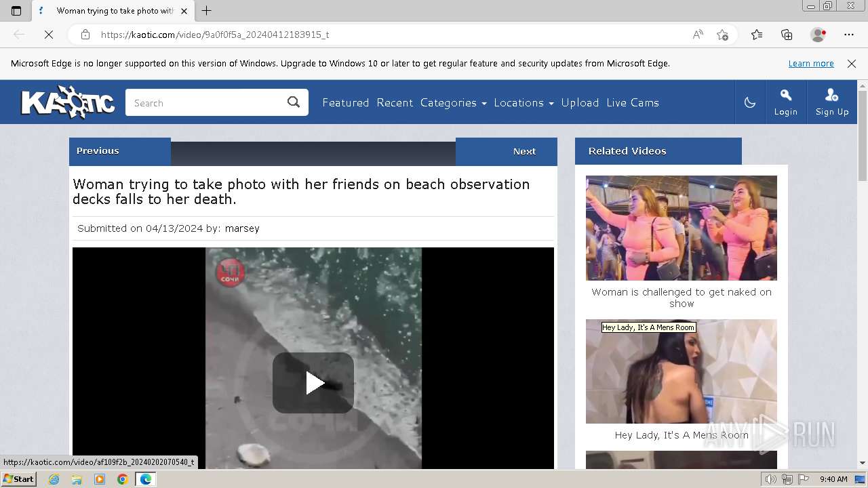Launch Internet Explorer from the taskbar
868x488 pixels.
point(54,479)
